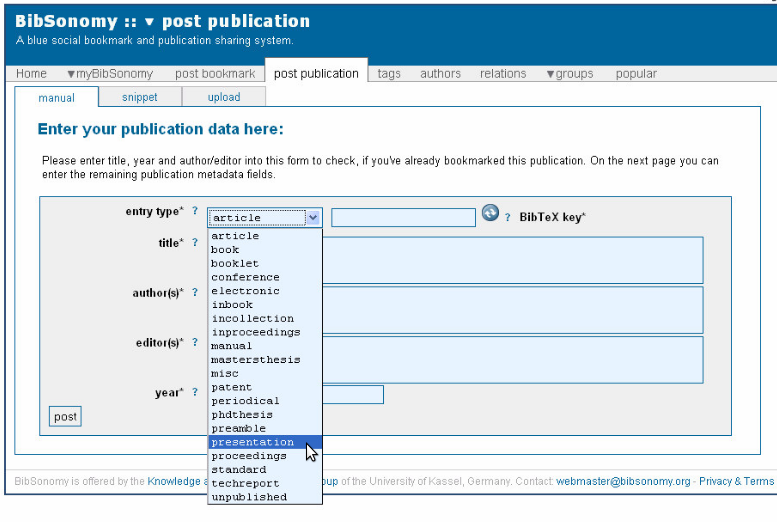
Task: Click help question mark beside author(s)
Action: pos(195,292)
